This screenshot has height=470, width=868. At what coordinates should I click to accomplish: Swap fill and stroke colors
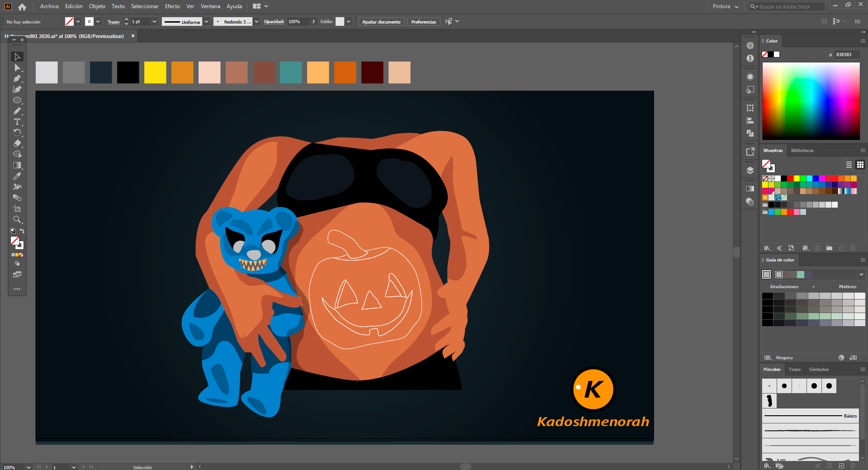(22, 231)
